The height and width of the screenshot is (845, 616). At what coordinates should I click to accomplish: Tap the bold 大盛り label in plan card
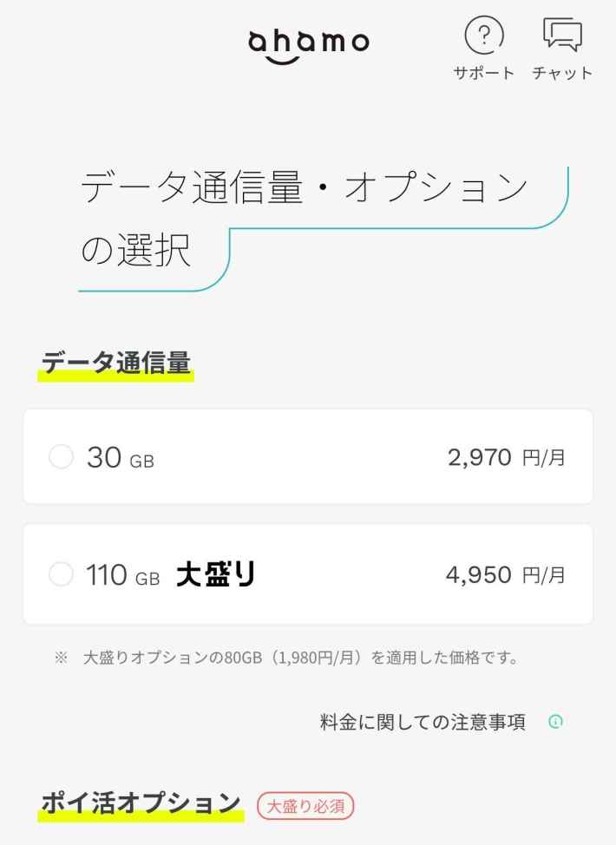pos(216,574)
